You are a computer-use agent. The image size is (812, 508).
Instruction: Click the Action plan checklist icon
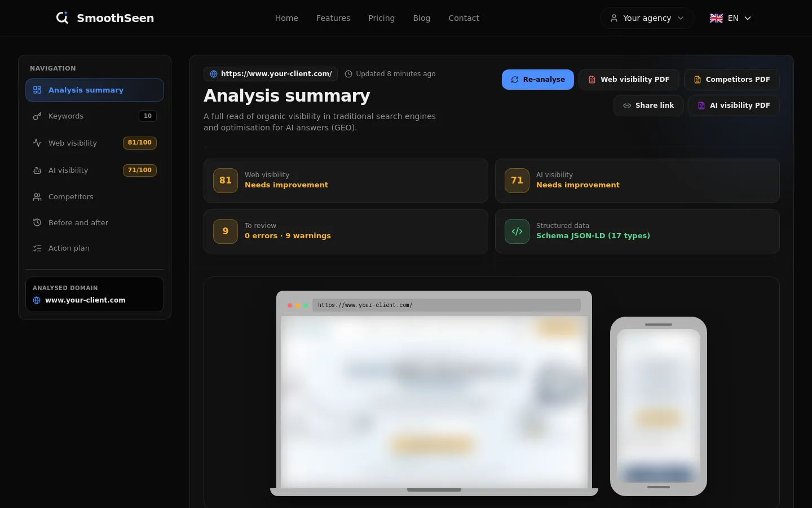click(37, 248)
